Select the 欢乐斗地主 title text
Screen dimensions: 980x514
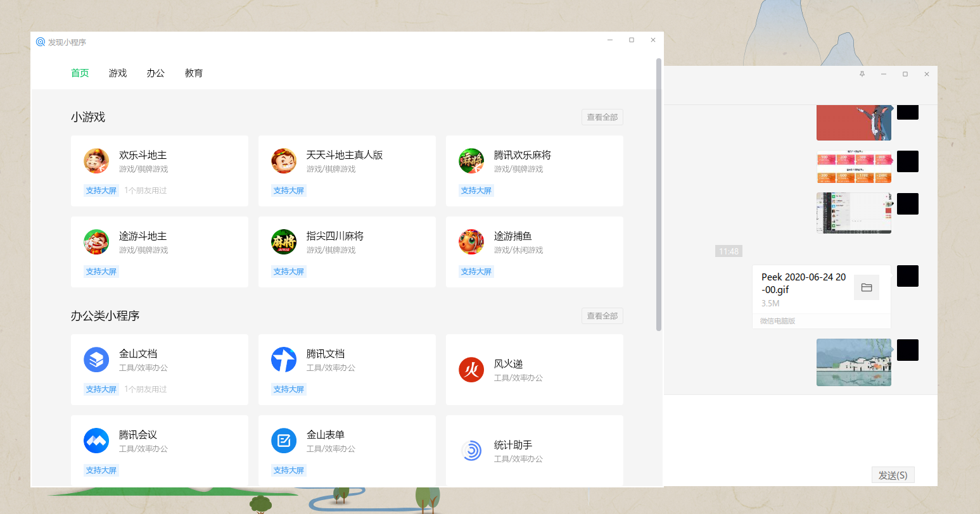click(x=143, y=155)
